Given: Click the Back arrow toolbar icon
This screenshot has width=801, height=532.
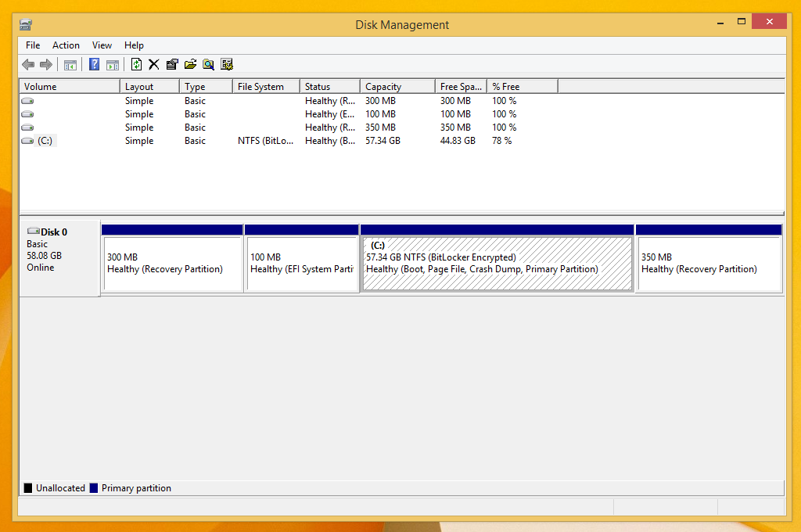Looking at the screenshot, I should pos(28,64).
